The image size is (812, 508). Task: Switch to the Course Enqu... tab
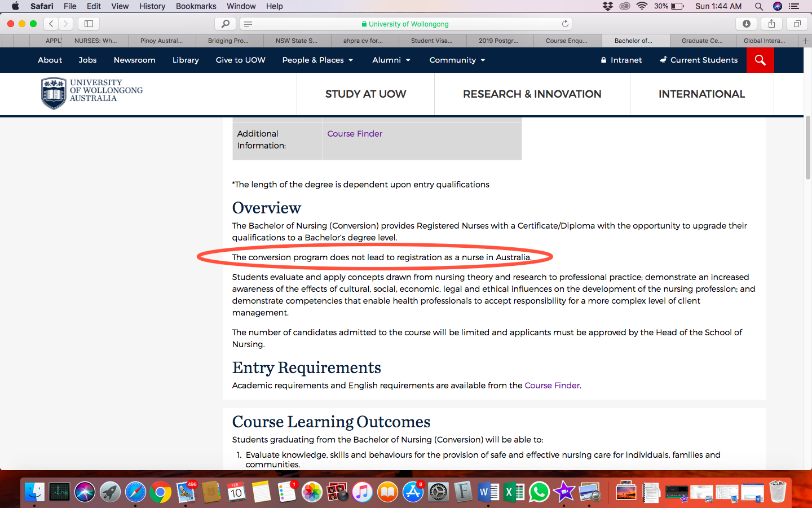[567, 41]
